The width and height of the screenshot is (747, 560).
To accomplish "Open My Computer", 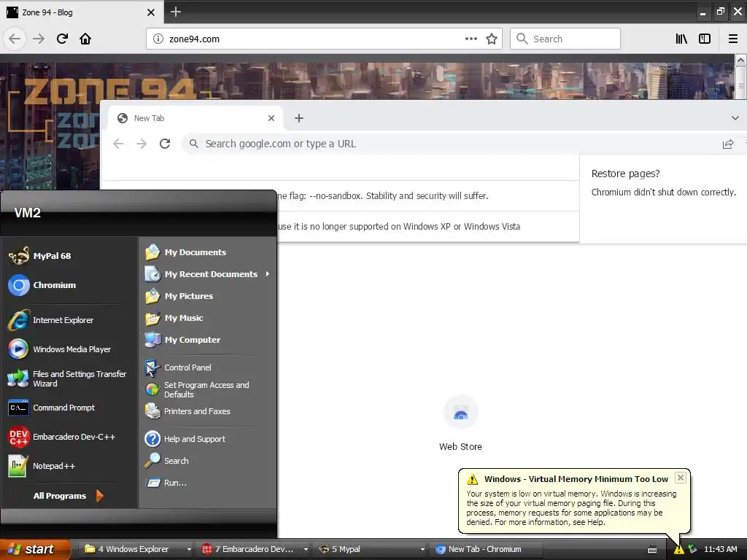I will (183, 340).
